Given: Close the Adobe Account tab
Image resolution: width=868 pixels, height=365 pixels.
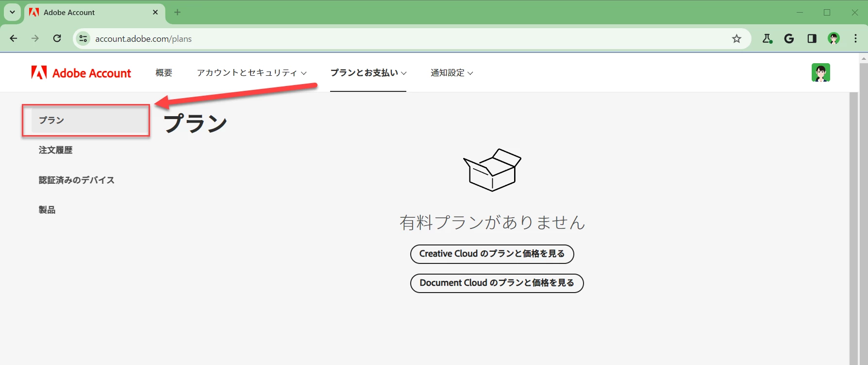Looking at the screenshot, I should click(155, 12).
